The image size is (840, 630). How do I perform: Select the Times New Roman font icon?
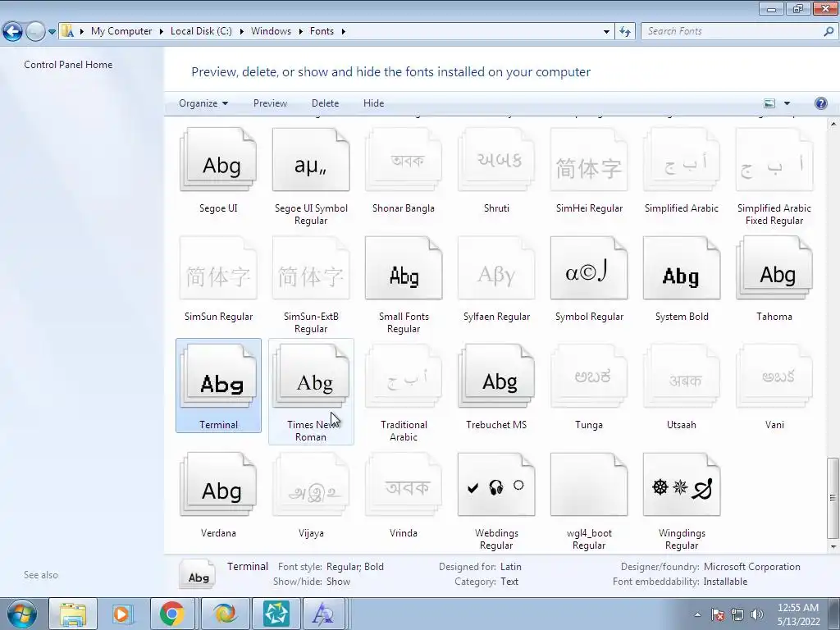(311, 376)
